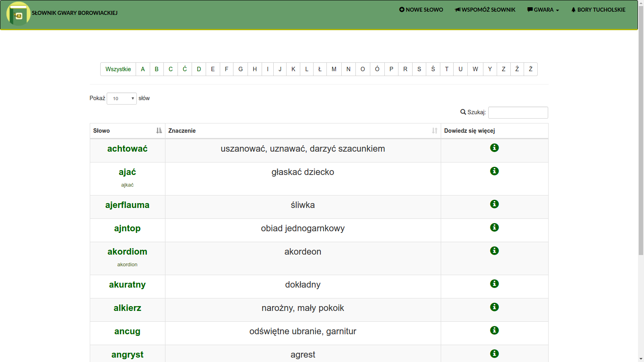
Task: Open the word link angryst
Action: pyautogui.click(x=127, y=354)
